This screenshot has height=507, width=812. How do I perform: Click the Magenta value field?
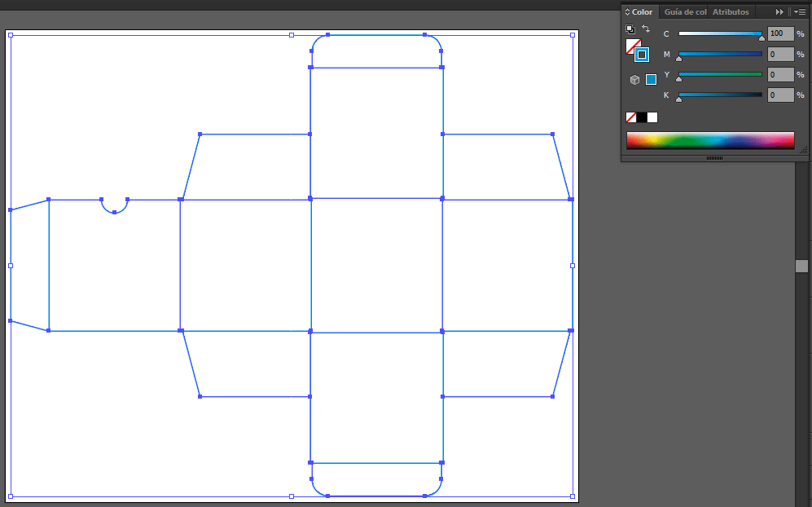pyautogui.click(x=779, y=54)
